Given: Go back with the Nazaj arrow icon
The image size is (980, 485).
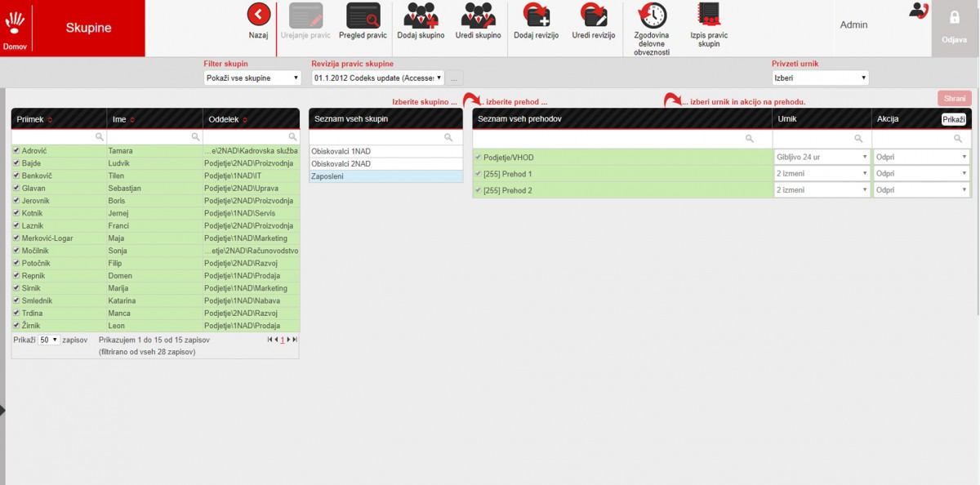Looking at the screenshot, I should point(258,14).
